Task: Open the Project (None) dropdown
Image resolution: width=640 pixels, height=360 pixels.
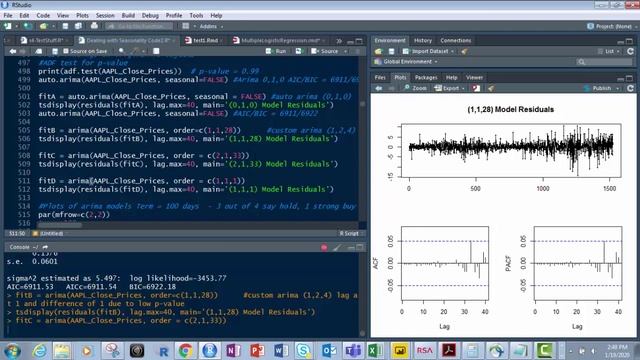Action: pyautogui.click(x=612, y=26)
